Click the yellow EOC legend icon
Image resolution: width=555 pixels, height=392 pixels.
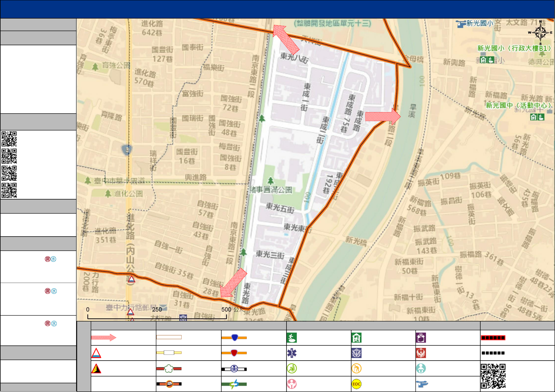[x=356, y=384]
